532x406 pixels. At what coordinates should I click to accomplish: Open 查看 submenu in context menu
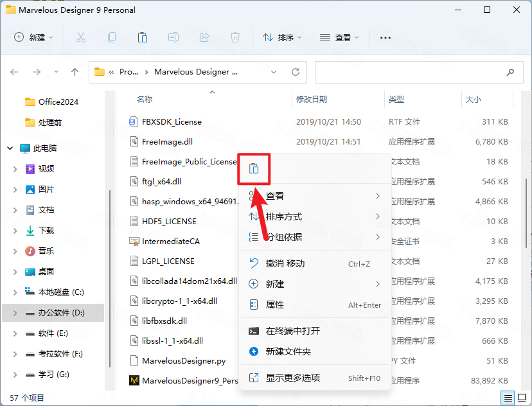pyautogui.click(x=315, y=196)
